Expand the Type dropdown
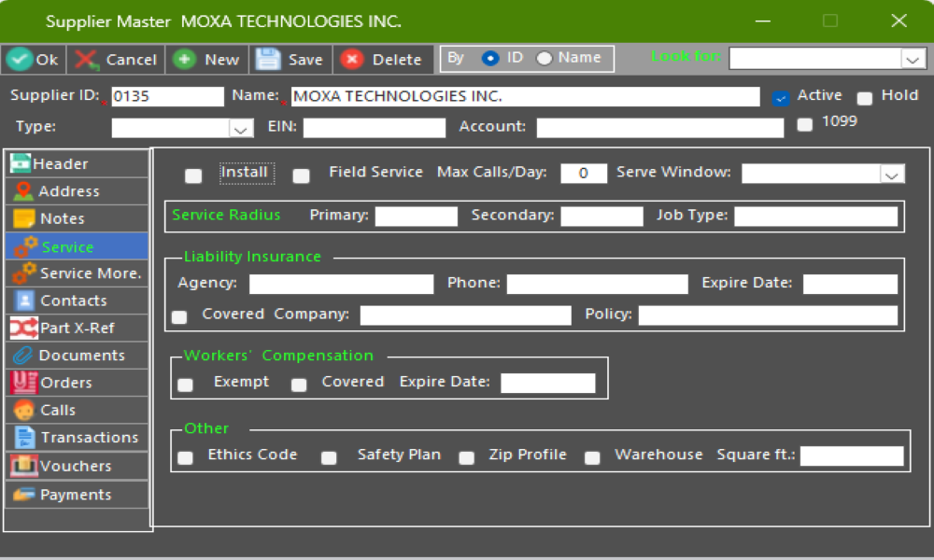Screen dimensions: 934x560 pos(240,128)
